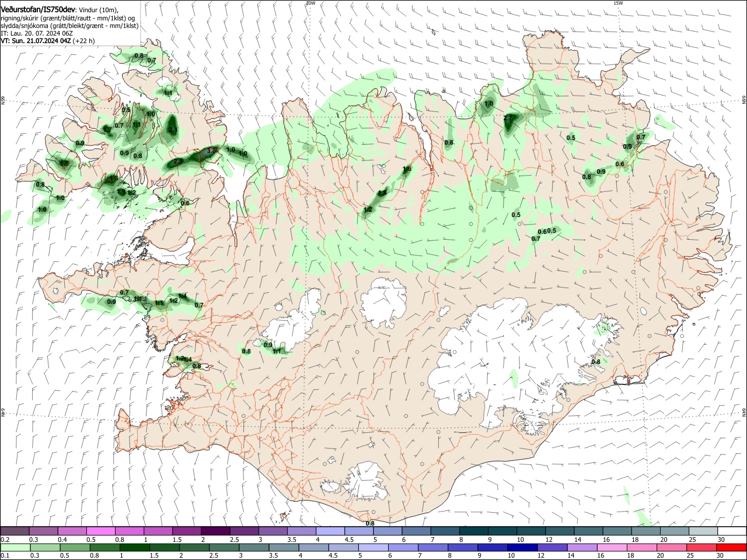This screenshot has height=560, width=747.
Task: Select the white snow swatch after 30
Action: click(x=731, y=531)
